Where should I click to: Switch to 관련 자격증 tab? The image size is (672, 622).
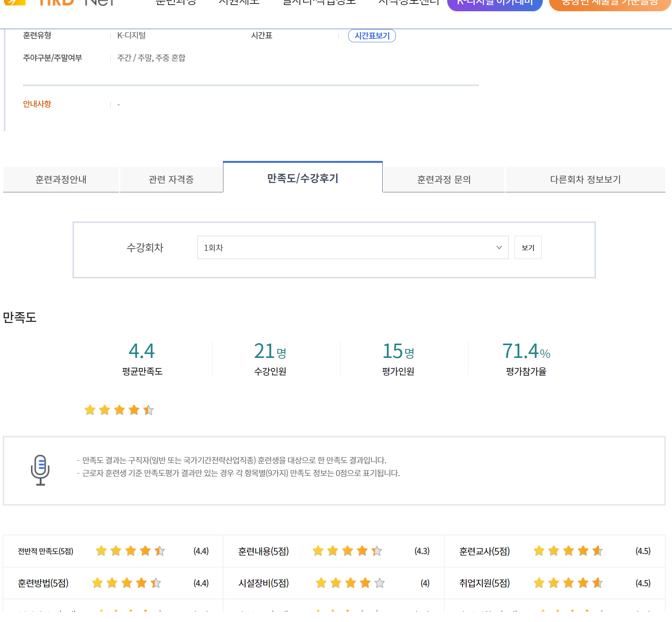click(x=171, y=180)
